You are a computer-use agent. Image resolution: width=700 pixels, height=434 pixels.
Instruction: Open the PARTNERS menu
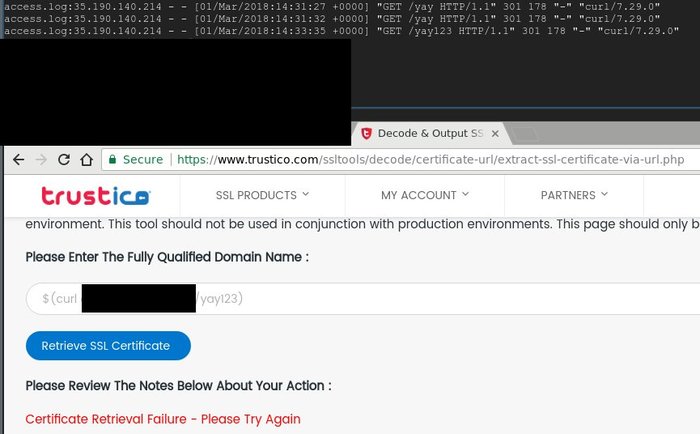click(x=574, y=195)
